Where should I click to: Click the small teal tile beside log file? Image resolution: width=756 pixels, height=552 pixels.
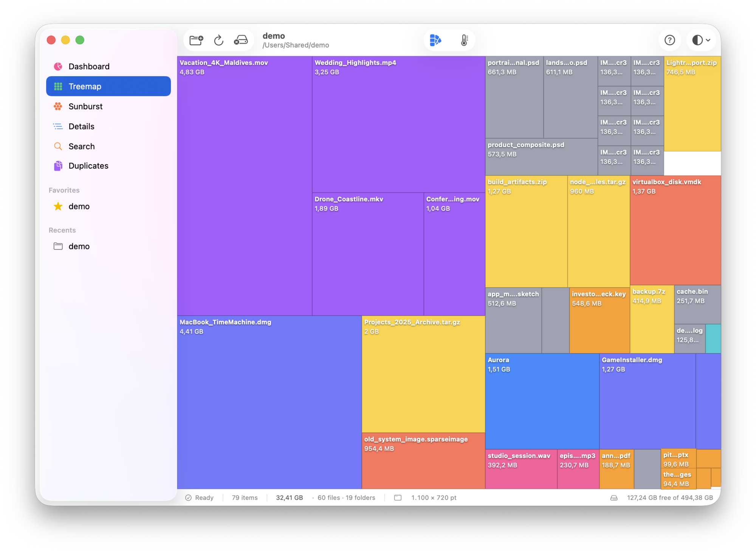tap(713, 339)
